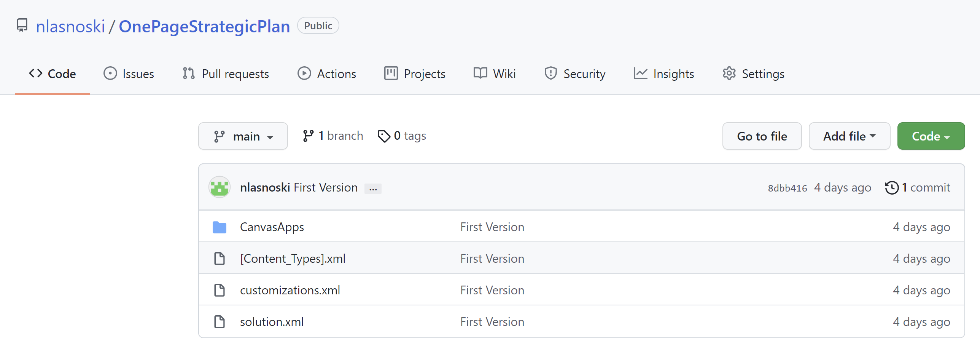The height and width of the screenshot is (345, 980).
Task: Click the file icon for customizations.xml
Action: (x=220, y=290)
